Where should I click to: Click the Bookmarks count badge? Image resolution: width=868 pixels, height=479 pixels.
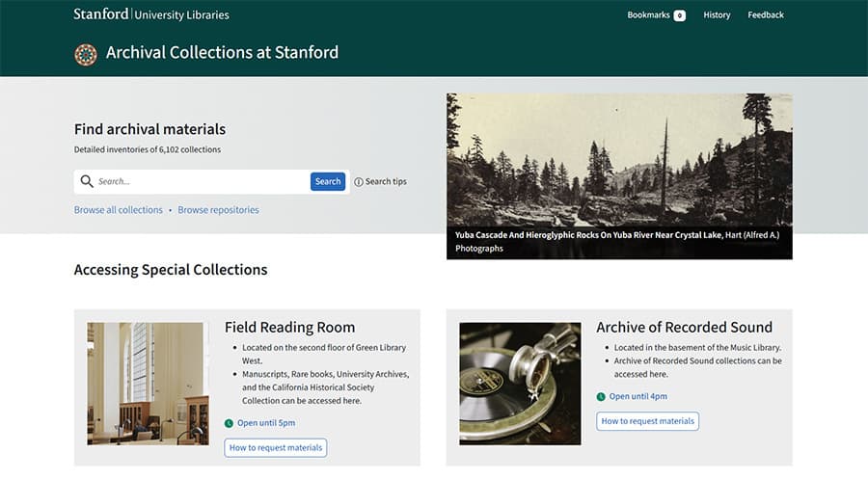tap(679, 15)
